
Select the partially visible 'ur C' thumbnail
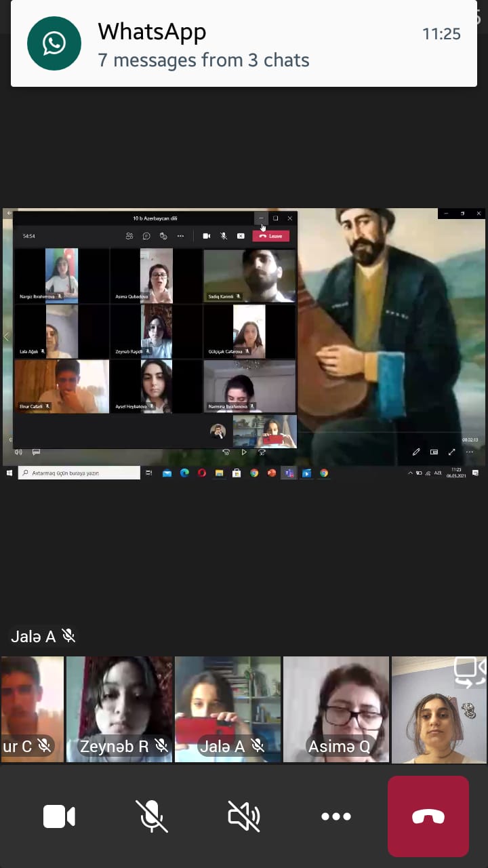pyautogui.click(x=32, y=709)
